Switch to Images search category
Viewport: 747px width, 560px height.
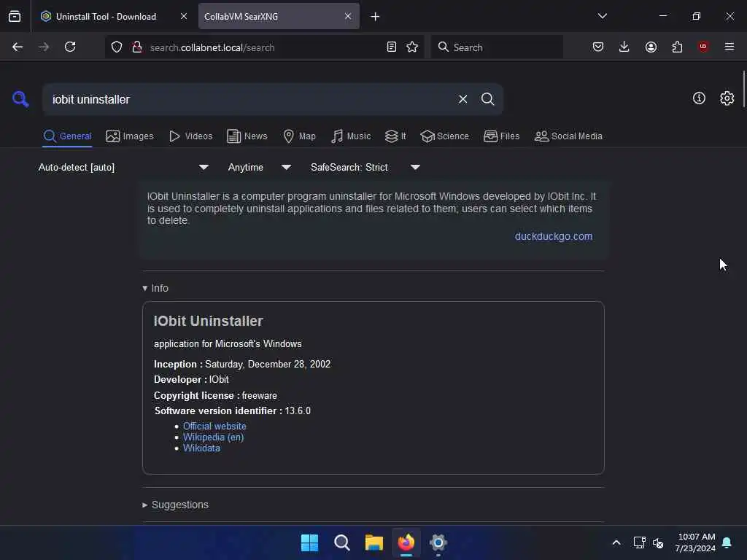click(x=130, y=136)
